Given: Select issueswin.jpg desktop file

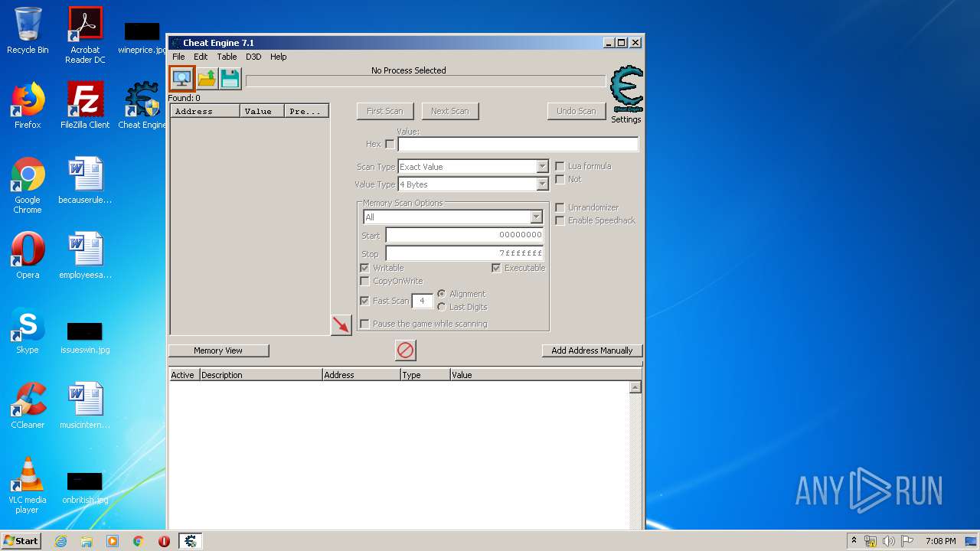Looking at the screenshot, I should 85,337.
